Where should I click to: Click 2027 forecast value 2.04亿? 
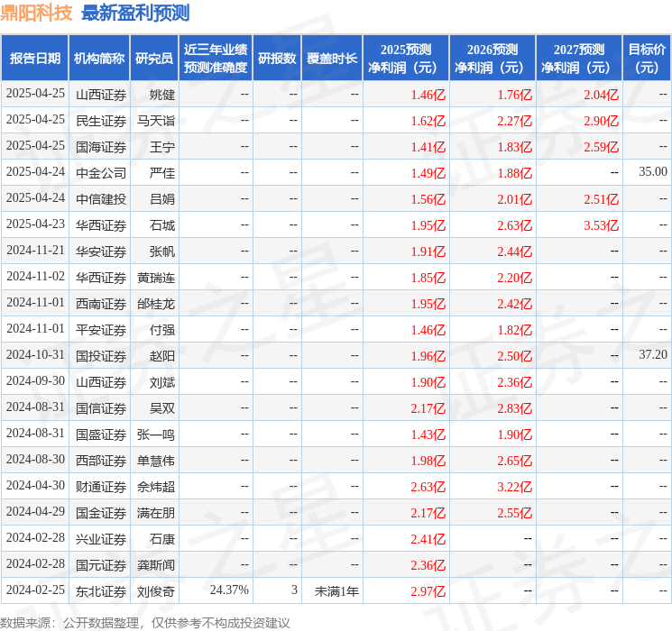pyautogui.click(x=602, y=95)
